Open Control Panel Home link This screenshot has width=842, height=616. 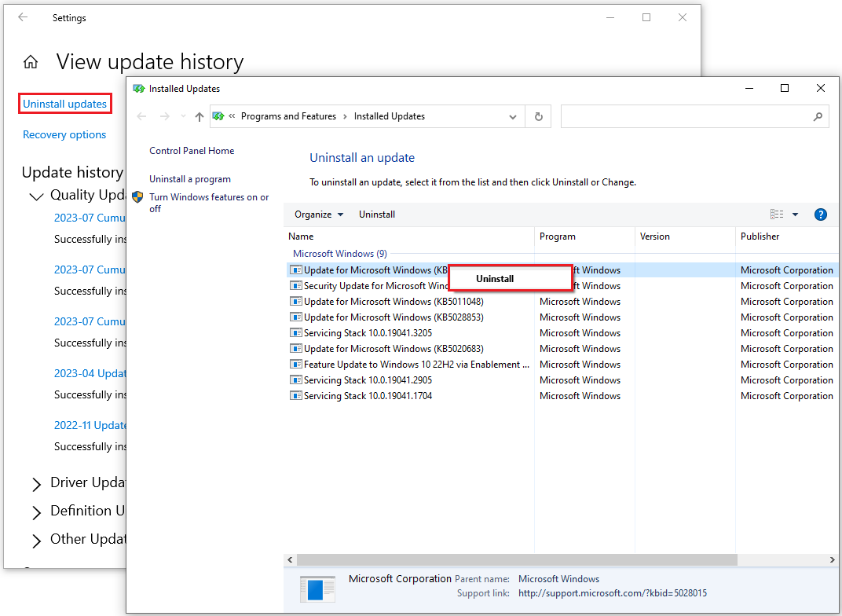(x=192, y=151)
